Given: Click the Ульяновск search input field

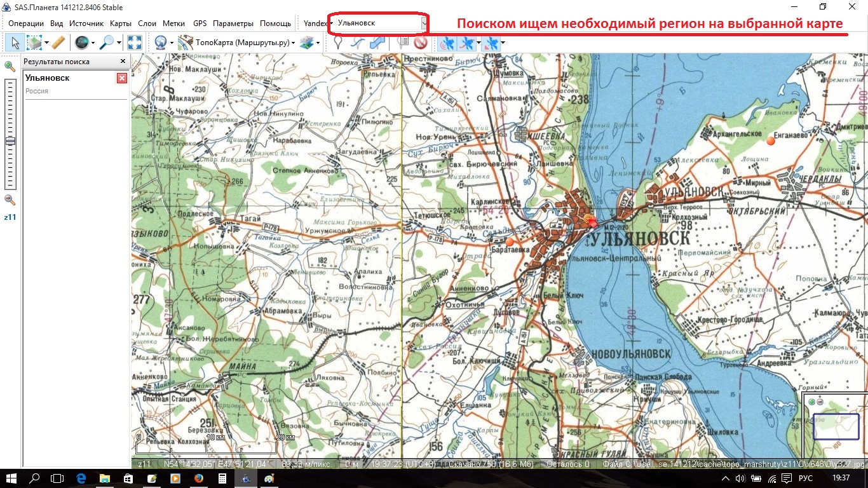Looking at the screenshot, I should tap(377, 23).
